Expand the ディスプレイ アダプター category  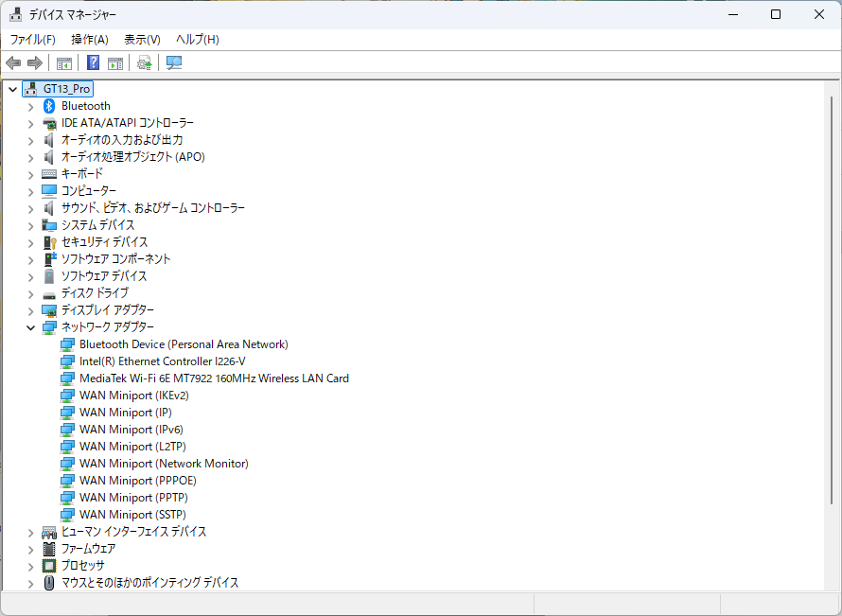30,311
